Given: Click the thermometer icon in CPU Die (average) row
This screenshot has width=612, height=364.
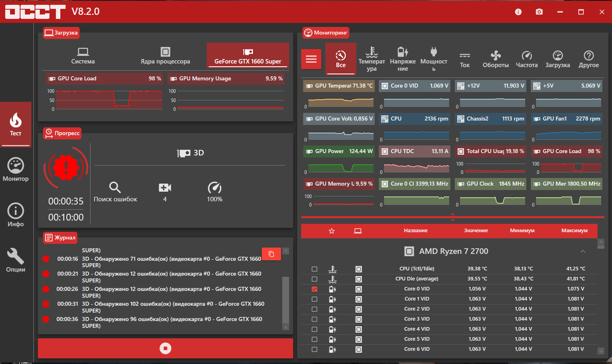Looking at the screenshot, I should [333, 279].
